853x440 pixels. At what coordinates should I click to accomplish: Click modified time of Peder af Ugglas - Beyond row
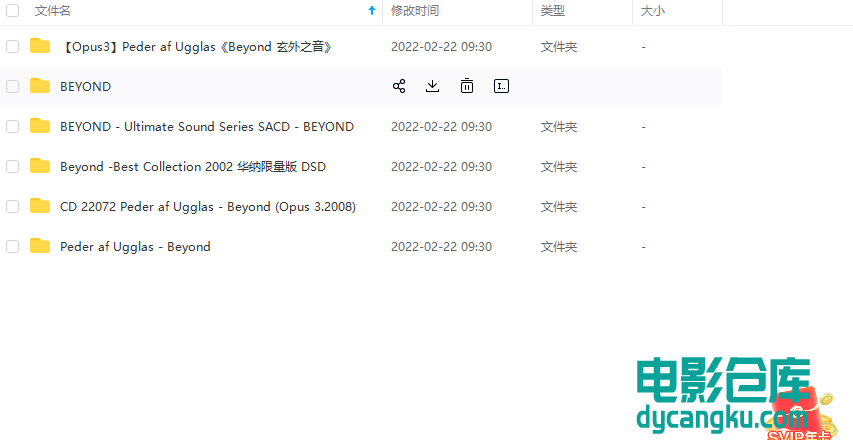441,246
